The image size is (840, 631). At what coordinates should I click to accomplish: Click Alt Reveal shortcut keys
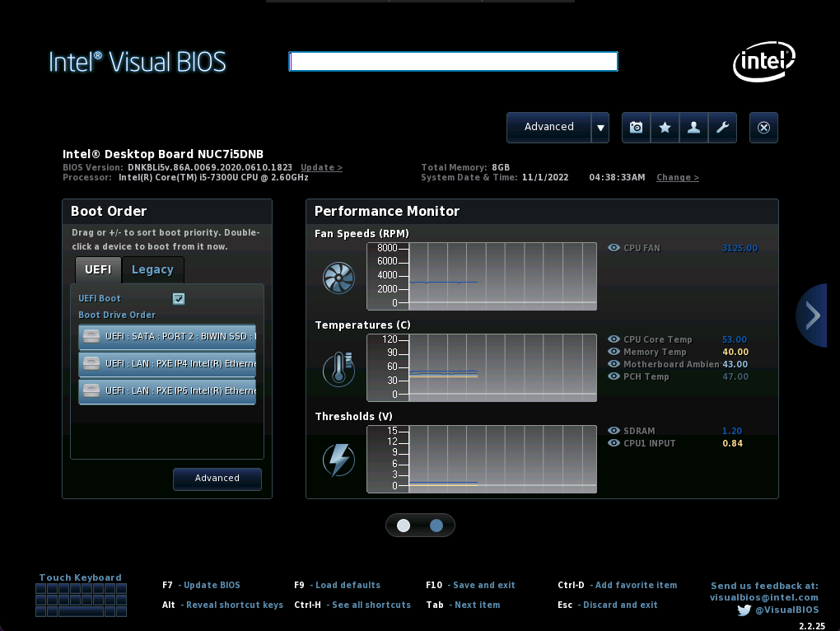point(223,605)
